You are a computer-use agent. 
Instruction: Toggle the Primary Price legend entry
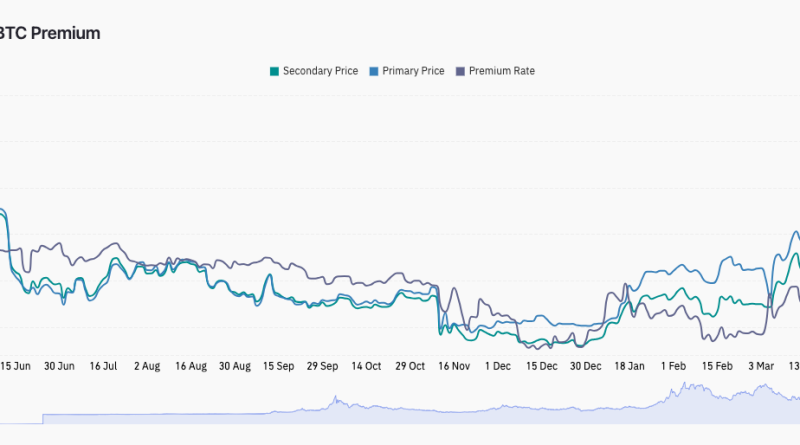[x=407, y=71]
